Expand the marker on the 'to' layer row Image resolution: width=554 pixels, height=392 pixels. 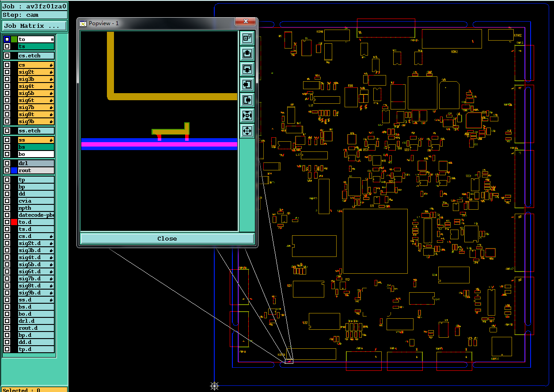coord(52,39)
